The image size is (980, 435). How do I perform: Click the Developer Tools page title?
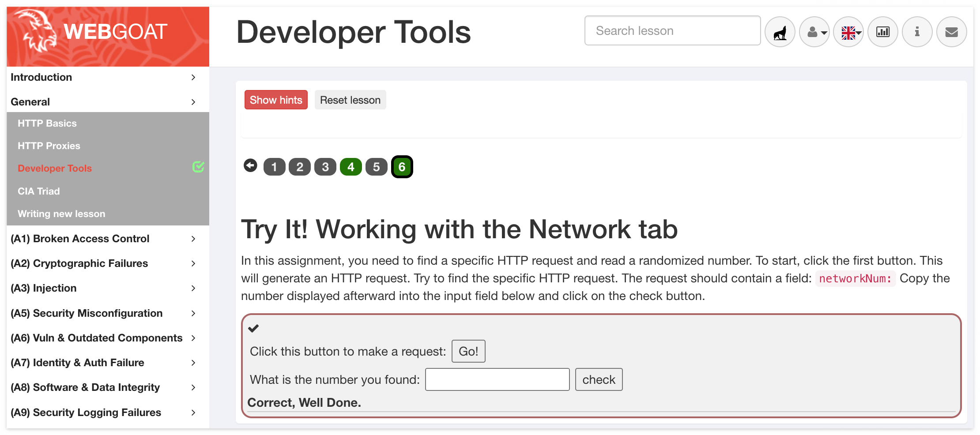tap(354, 32)
